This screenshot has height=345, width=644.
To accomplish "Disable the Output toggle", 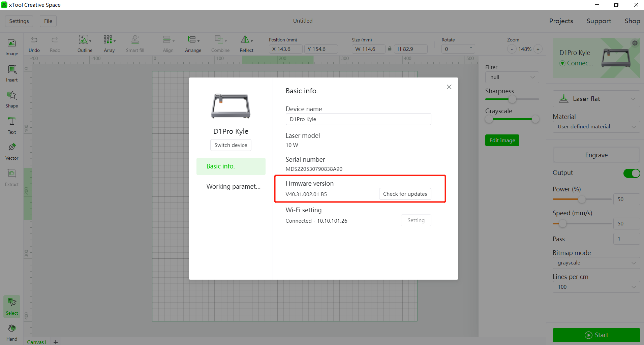I will coord(632,173).
